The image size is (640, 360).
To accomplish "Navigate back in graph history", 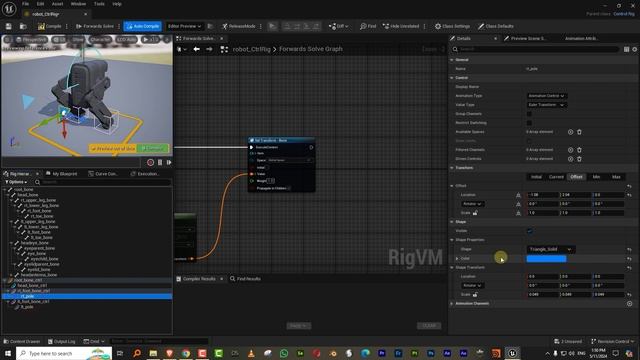I will coord(196,49).
